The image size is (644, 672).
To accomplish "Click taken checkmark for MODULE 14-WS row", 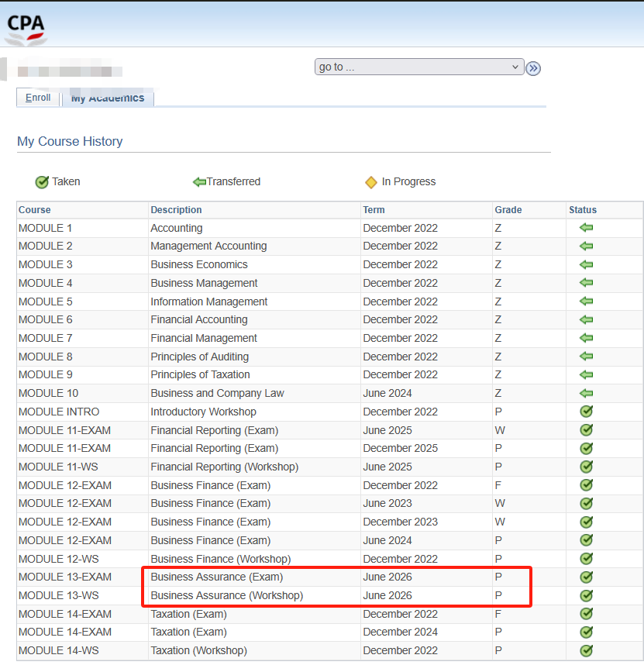I will [586, 650].
